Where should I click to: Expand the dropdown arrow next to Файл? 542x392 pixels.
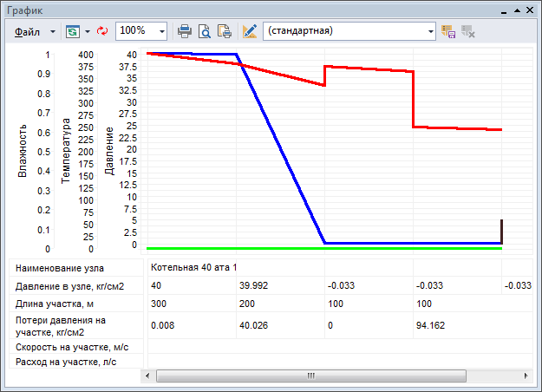pos(53,30)
